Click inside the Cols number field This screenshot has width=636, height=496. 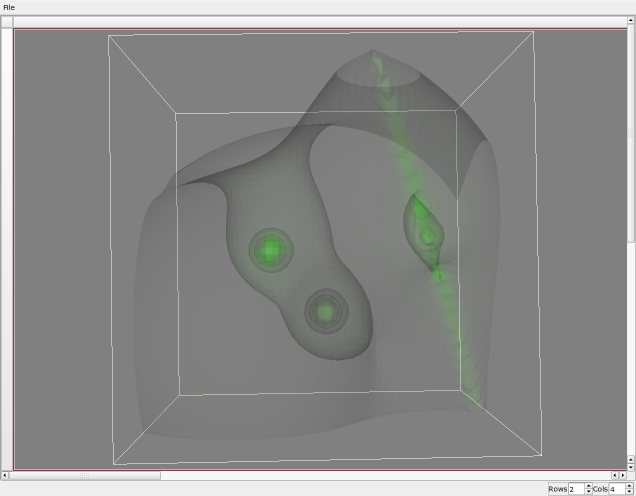(x=617, y=489)
